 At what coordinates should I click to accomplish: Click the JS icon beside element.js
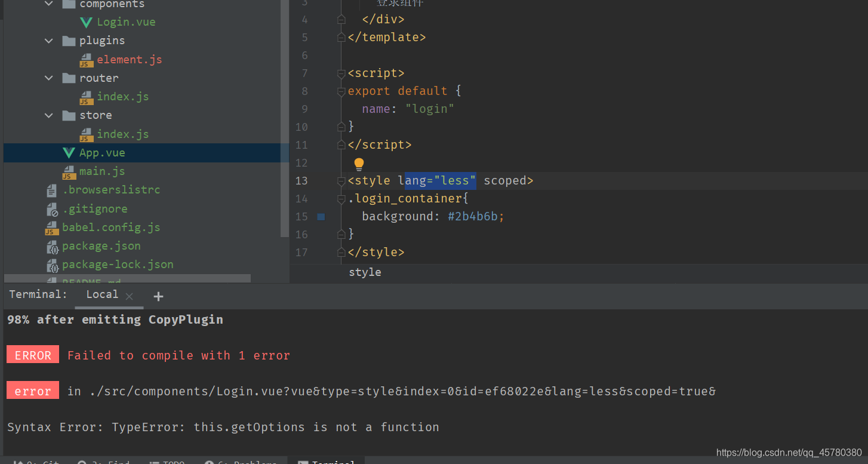click(86, 60)
